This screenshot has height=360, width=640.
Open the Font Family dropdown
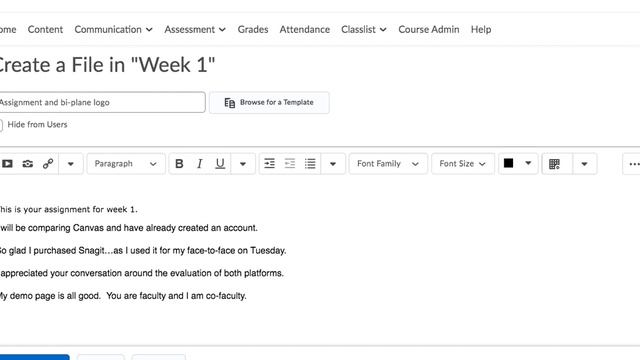coord(388,164)
